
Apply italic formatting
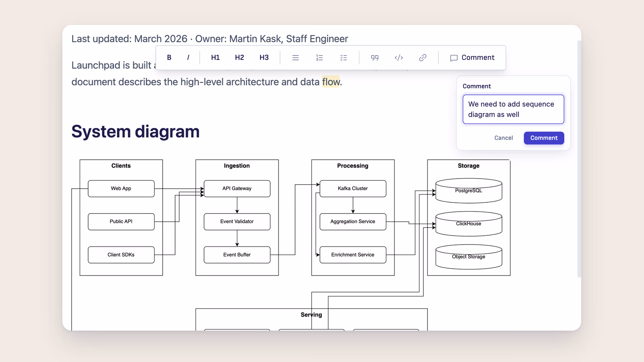click(188, 58)
